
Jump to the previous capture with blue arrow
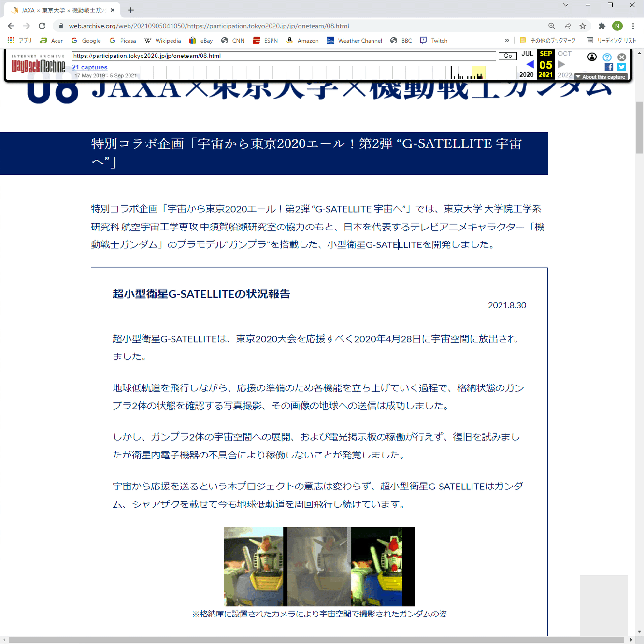point(530,64)
